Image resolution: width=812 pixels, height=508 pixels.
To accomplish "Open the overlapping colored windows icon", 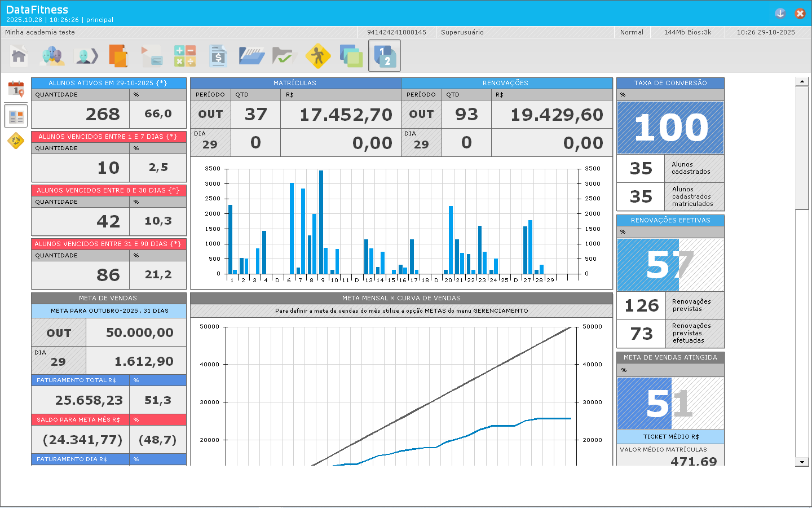I will pos(351,56).
